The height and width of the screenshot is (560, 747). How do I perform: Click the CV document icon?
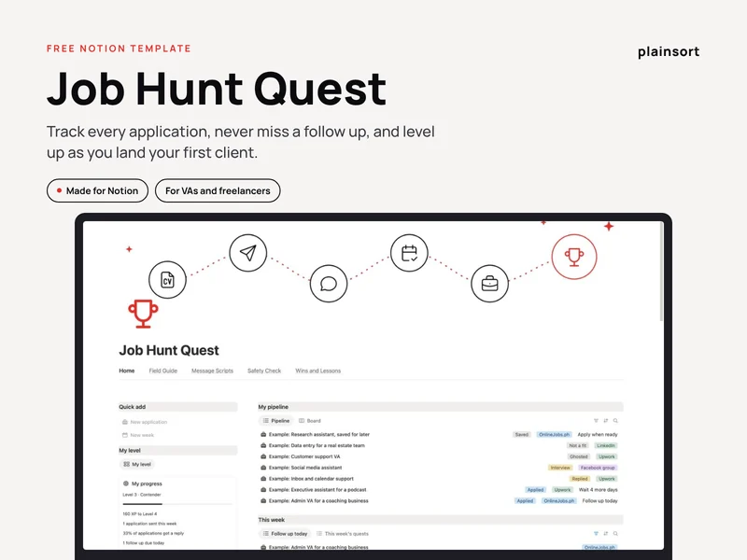[x=167, y=280]
